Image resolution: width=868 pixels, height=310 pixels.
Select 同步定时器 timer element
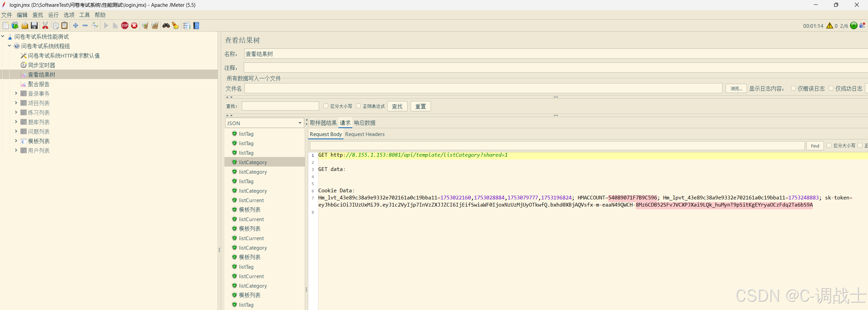pos(41,65)
